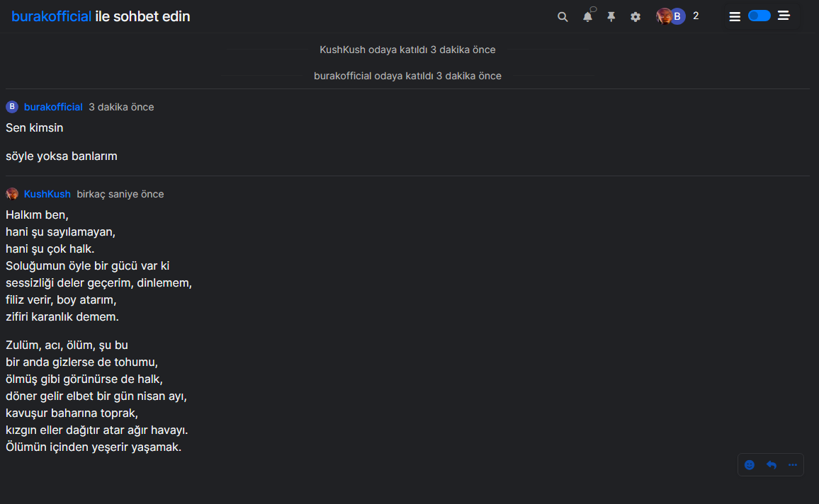819x504 pixels.
Task: Open burakofficial's profile from the header title
Action: (50, 16)
